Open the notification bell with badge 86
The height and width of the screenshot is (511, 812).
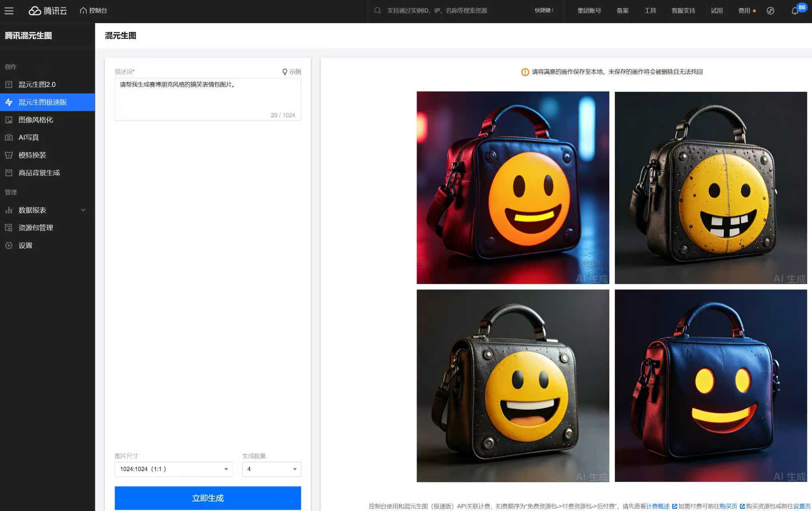794,11
